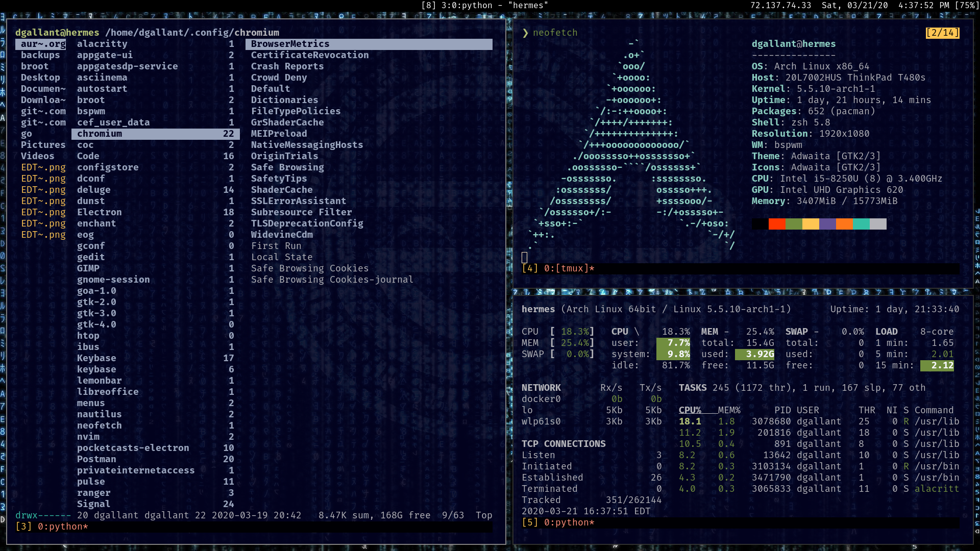Screen dimensions: 980x551
Task: Click IP address 72.137.74.33 in top bar
Action: pos(780,6)
